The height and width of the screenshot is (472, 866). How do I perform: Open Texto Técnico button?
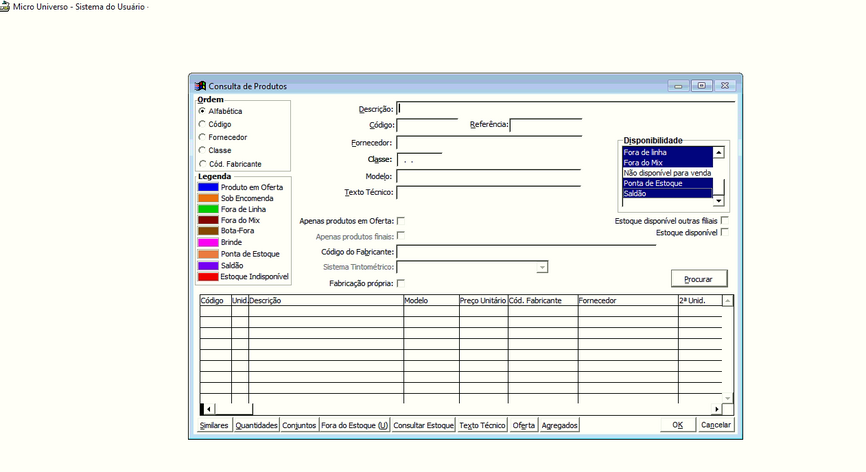[482, 425]
